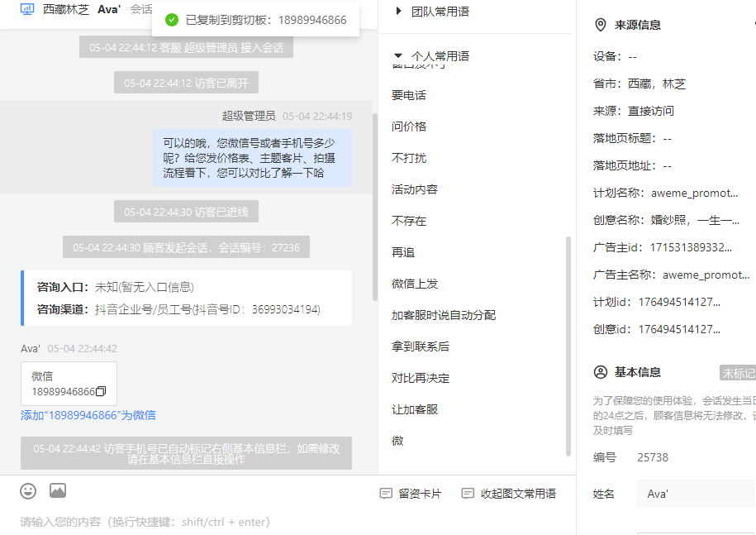Image resolution: width=756 pixels, height=535 pixels.
Task: Select quick phrase 微
Action: pos(397,441)
